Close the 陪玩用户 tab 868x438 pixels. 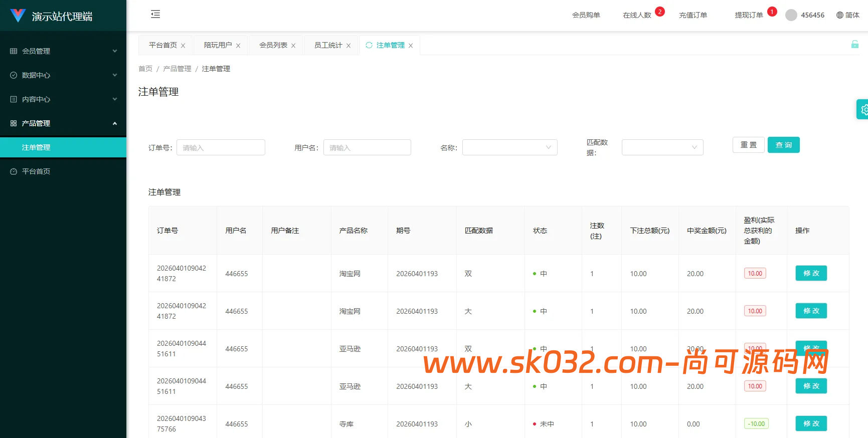(238, 46)
